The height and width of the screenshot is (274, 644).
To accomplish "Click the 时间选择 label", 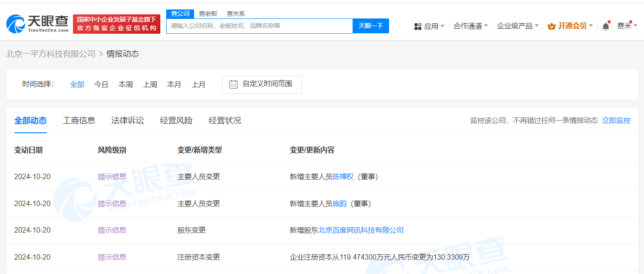I will (x=38, y=84).
